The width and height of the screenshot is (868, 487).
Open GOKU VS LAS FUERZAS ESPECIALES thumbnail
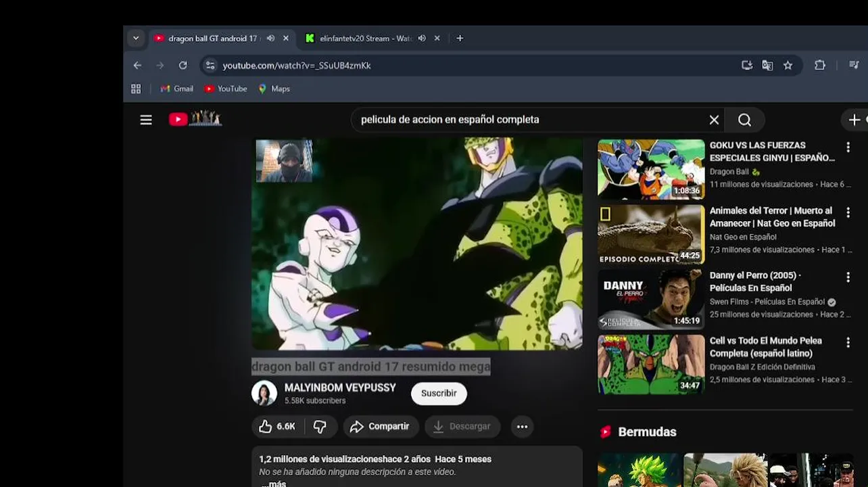[651, 170]
